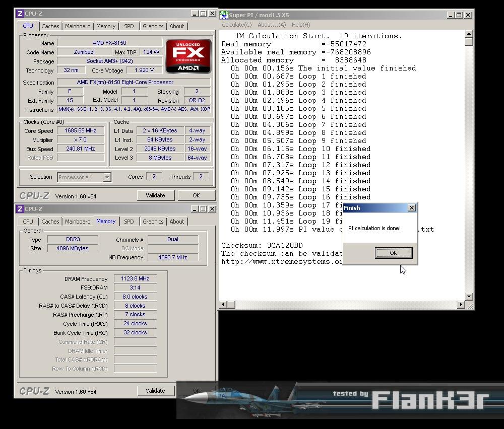Close the Super PI window
The image size is (504, 429).
[x=468, y=15]
